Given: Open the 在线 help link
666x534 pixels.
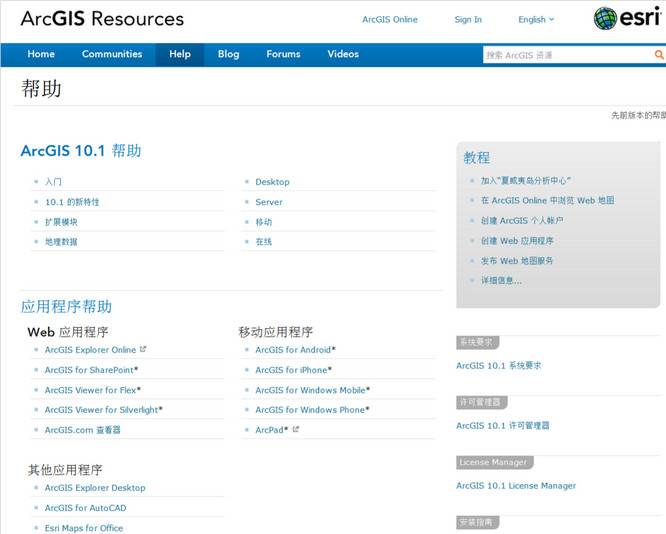Looking at the screenshot, I should click(x=264, y=242).
